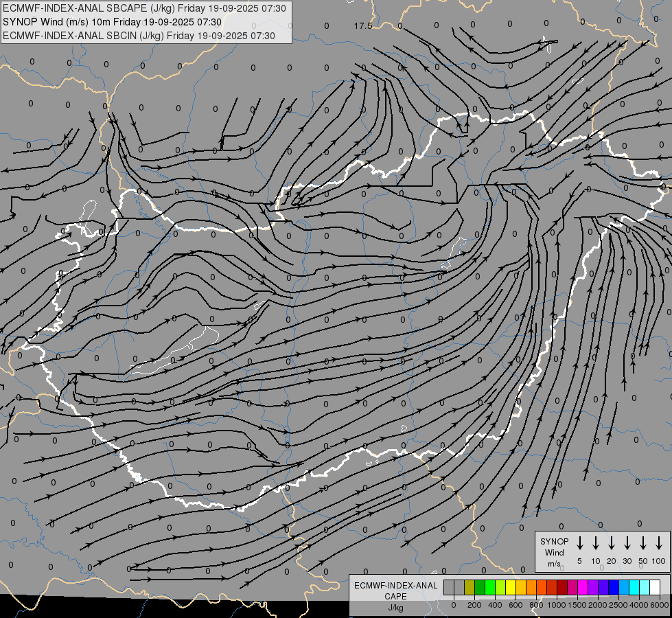672x618 pixels.
Task: Select the violet CAPE legend swatch
Action: click(x=594, y=587)
